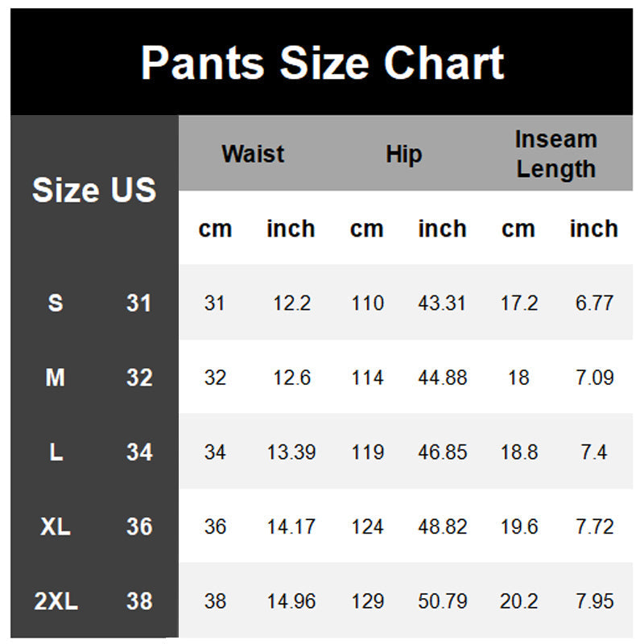Click the Hip column header

tap(403, 154)
